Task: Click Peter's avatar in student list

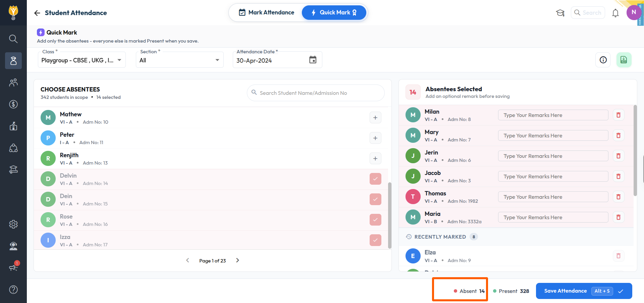Action: [x=48, y=138]
